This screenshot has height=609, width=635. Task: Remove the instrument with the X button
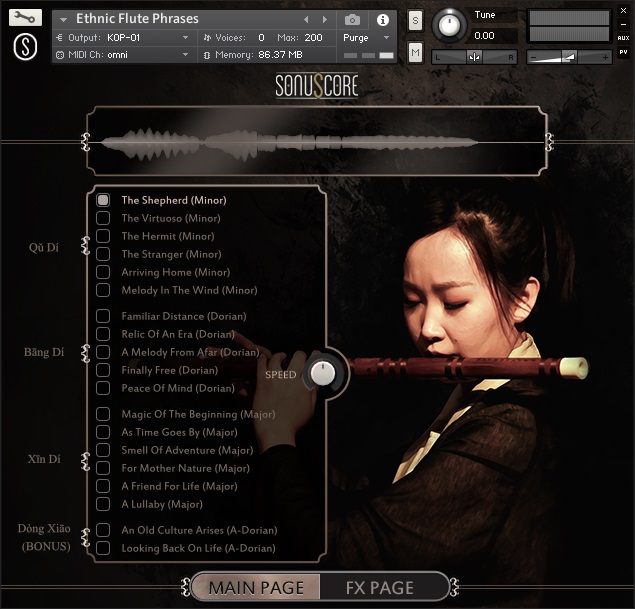point(623,11)
